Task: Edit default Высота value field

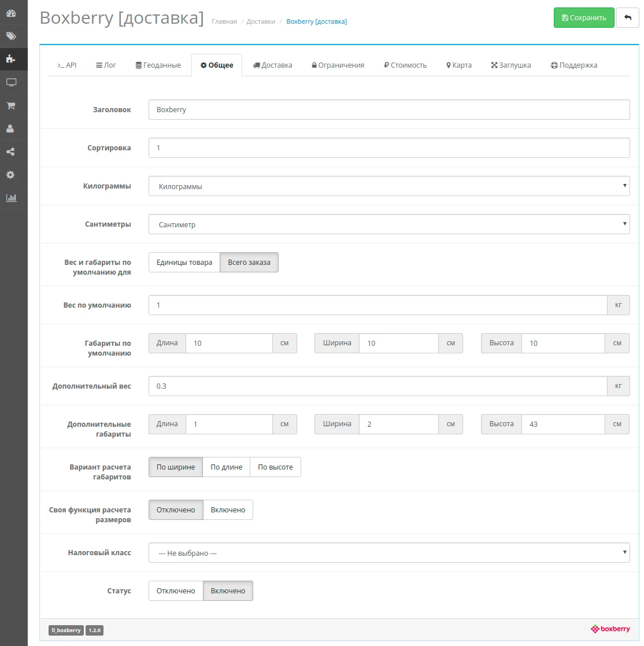Action: click(563, 343)
